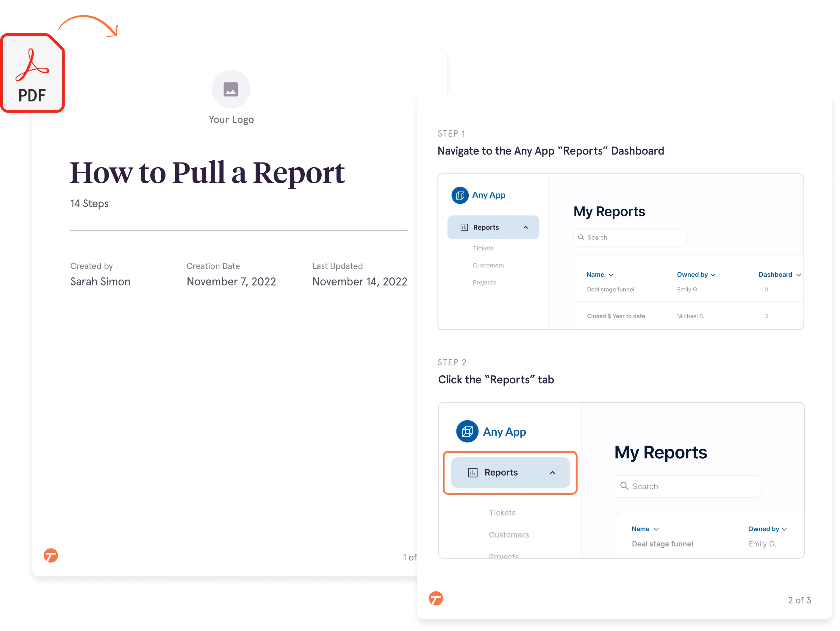
Task: Click the orange logo on page 1 footer
Action: [51, 555]
